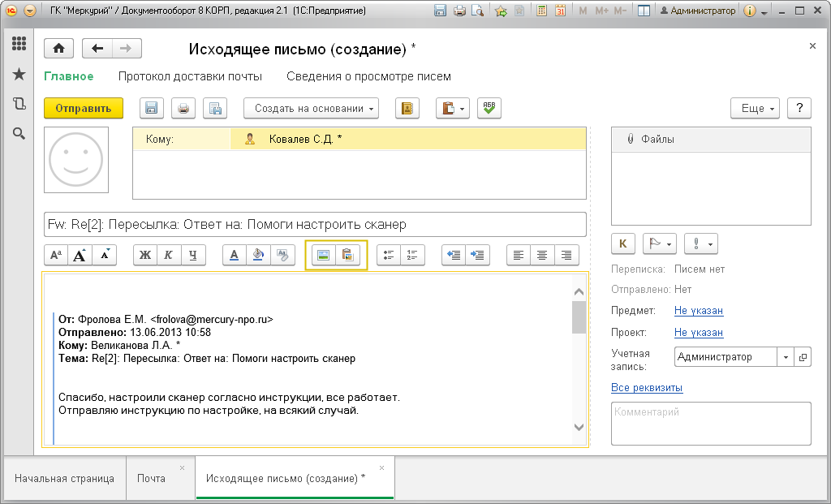Open the Почта tab at bottom
Screen dimensions: 831x504
click(151, 479)
